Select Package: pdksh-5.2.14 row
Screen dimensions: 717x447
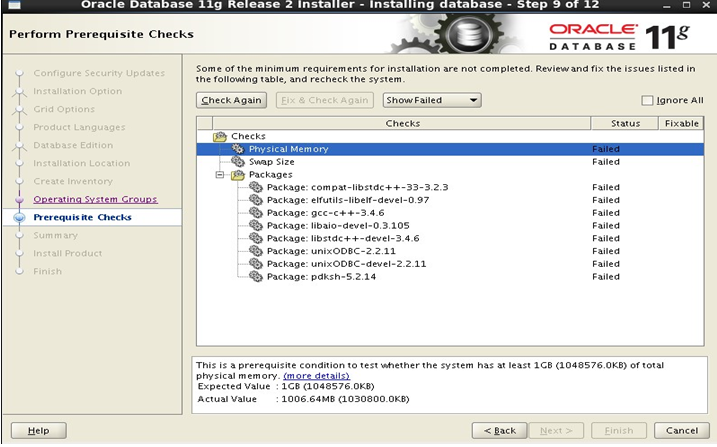point(450,277)
